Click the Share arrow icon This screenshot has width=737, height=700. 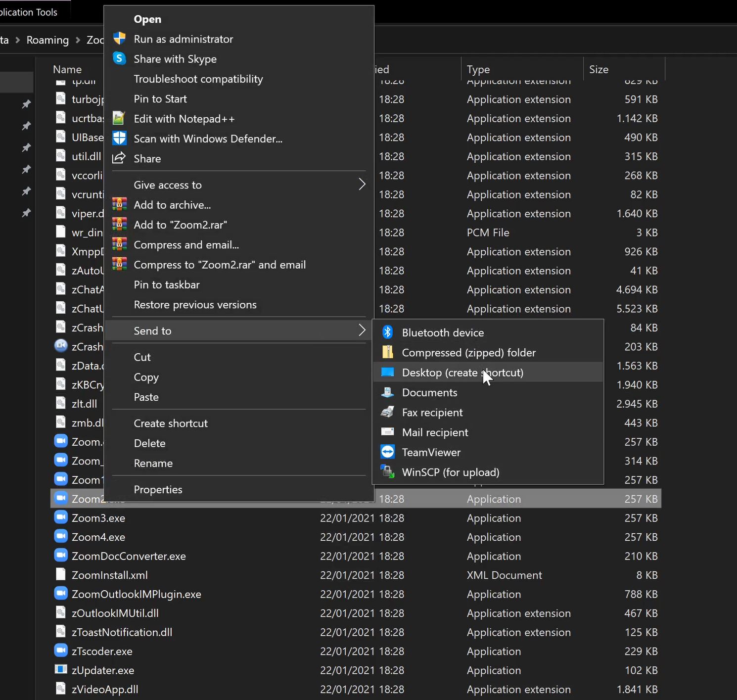[x=119, y=158]
